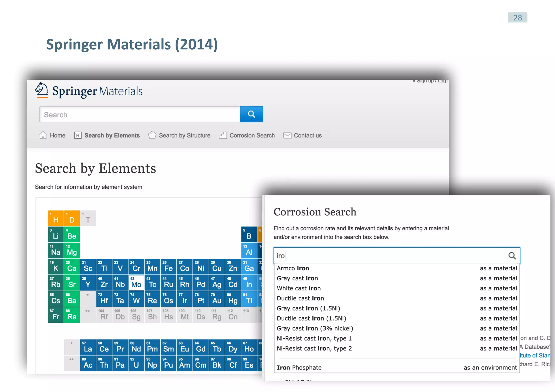Choose "Gray cast iron (3% nickel)" suggestion

pyautogui.click(x=397, y=328)
